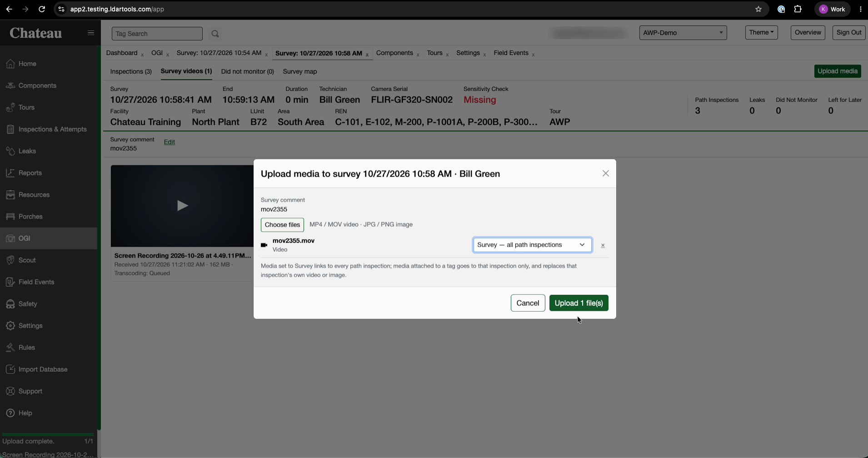Switch to the Inspections (3) tab

coord(131,71)
